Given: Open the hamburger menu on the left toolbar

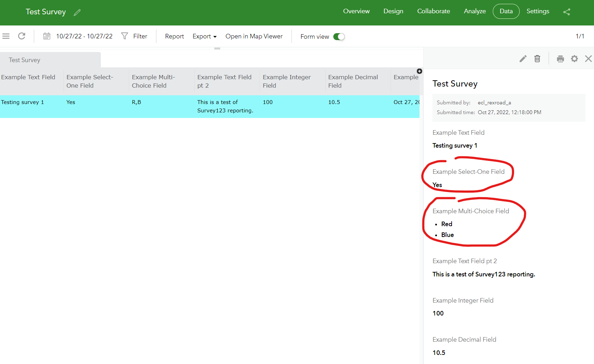Looking at the screenshot, I should (x=6, y=36).
